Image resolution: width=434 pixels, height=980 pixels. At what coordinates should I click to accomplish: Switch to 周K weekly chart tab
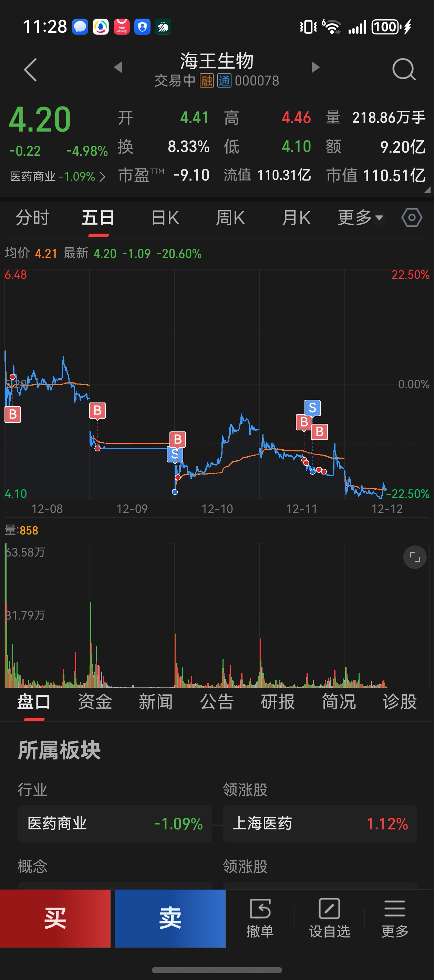tap(230, 218)
